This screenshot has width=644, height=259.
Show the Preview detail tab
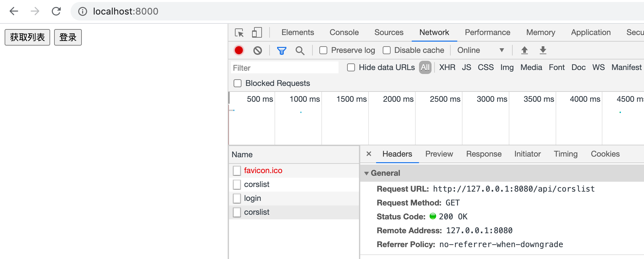click(x=439, y=154)
